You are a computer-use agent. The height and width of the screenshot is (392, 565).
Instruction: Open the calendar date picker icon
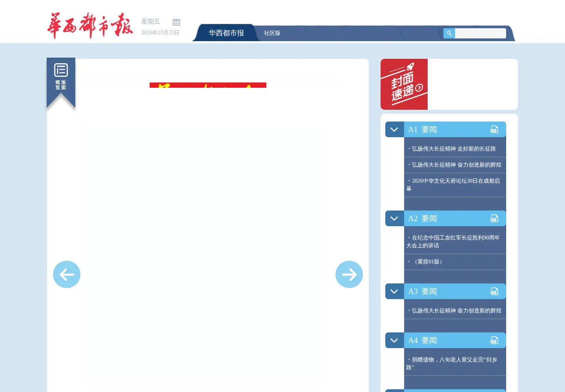click(x=177, y=22)
